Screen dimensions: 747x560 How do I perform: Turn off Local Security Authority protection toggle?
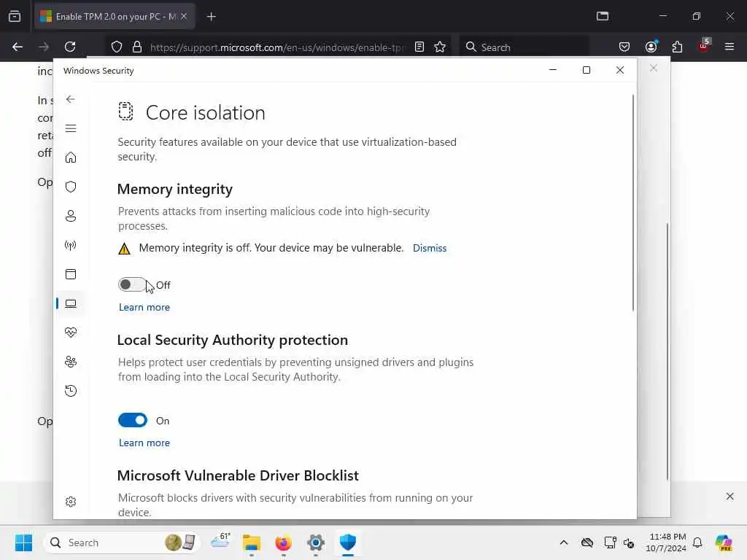pyautogui.click(x=133, y=420)
